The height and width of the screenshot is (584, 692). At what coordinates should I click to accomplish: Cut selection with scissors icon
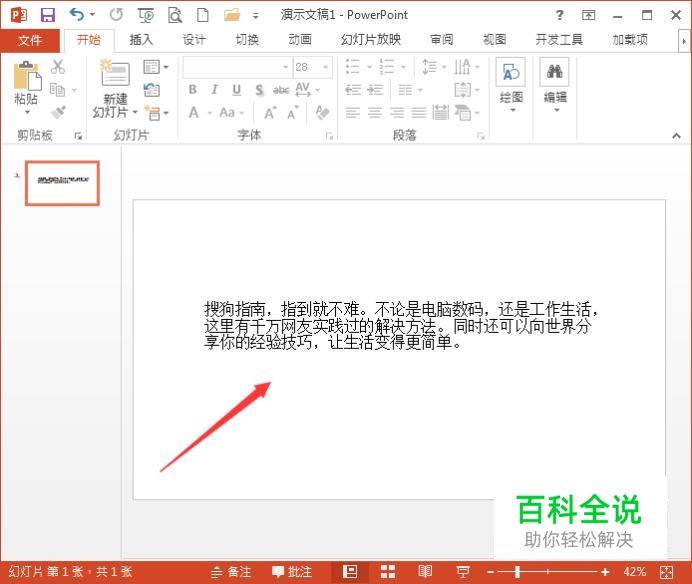tap(58, 67)
